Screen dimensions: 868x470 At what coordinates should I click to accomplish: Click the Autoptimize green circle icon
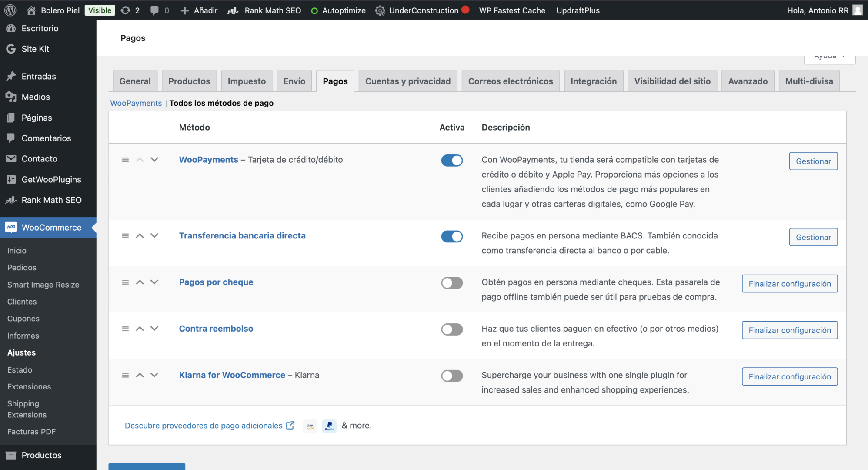[x=314, y=11]
